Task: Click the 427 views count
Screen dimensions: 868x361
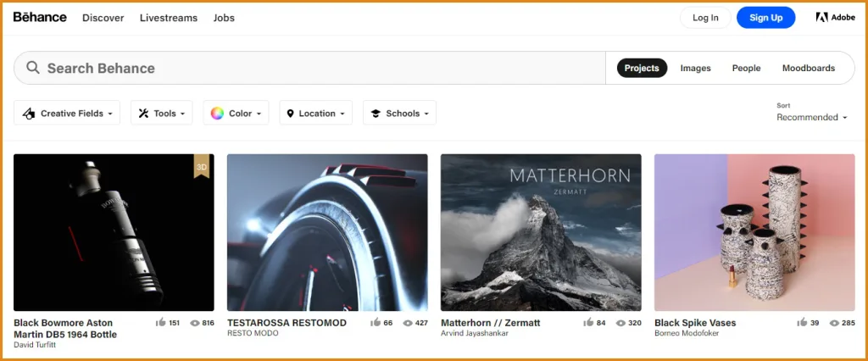Action: point(421,323)
